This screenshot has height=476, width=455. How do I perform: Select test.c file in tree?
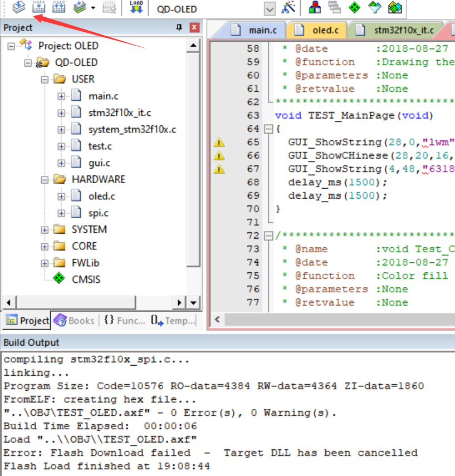pyautogui.click(x=100, y=146)
